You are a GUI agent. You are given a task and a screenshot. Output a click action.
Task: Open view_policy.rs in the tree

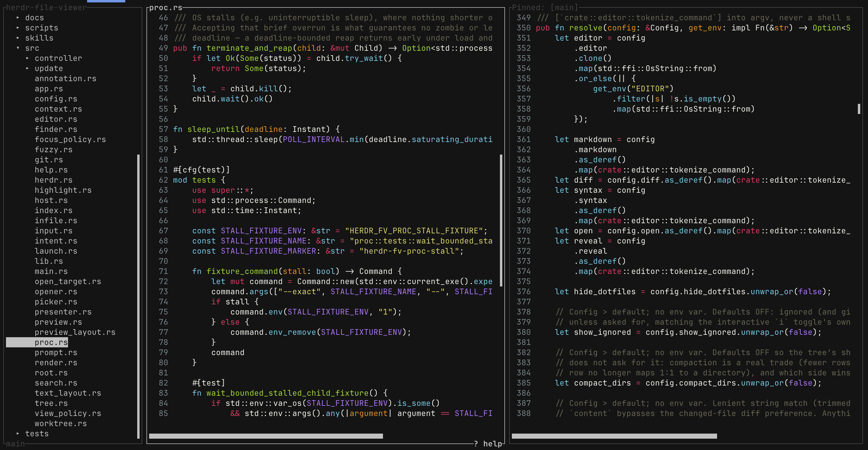point(68,413)
